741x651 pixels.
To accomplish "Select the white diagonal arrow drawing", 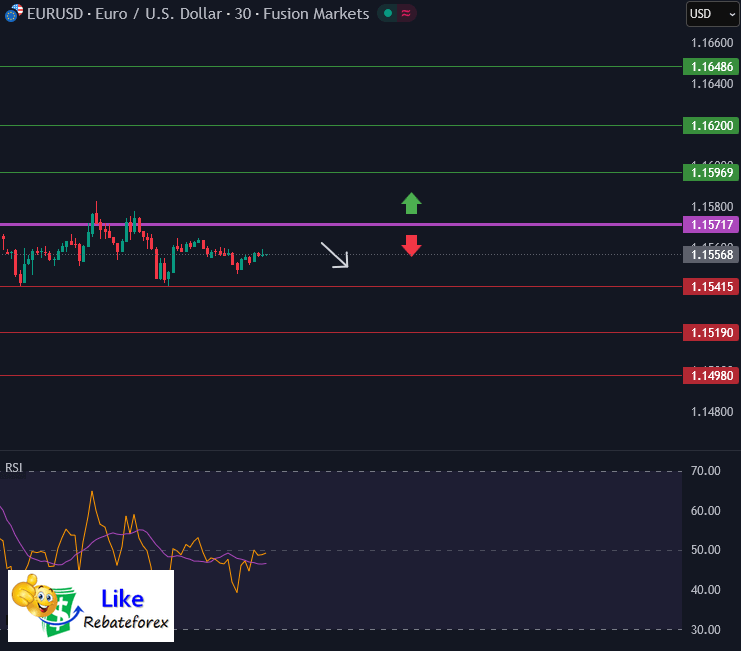I will click(x=335, y=255).
